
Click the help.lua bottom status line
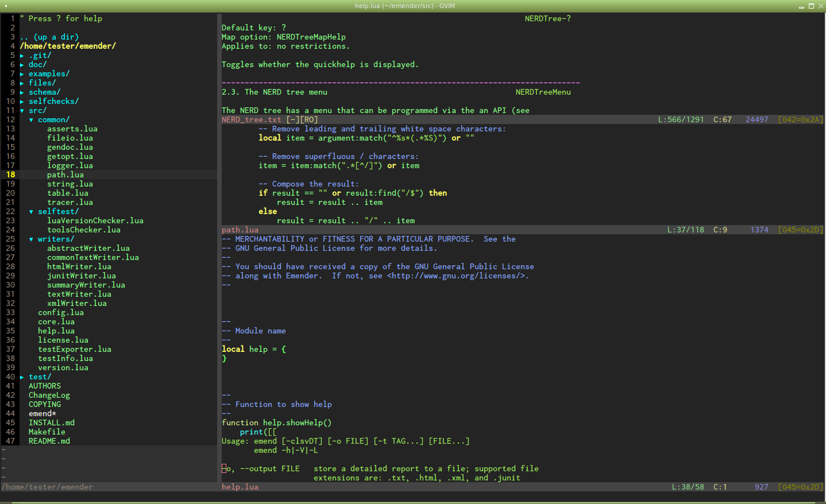(240, 487)
